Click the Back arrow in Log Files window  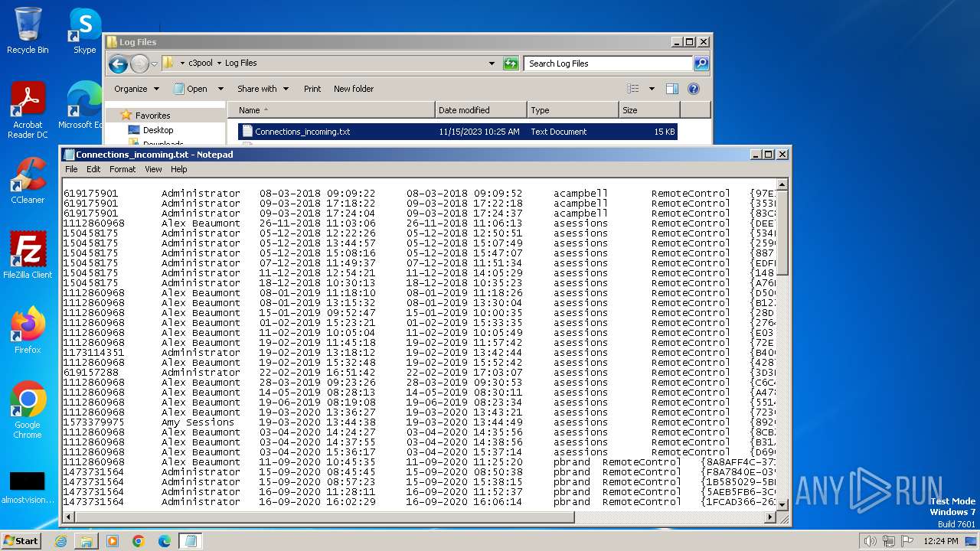[x=118, y=64]
